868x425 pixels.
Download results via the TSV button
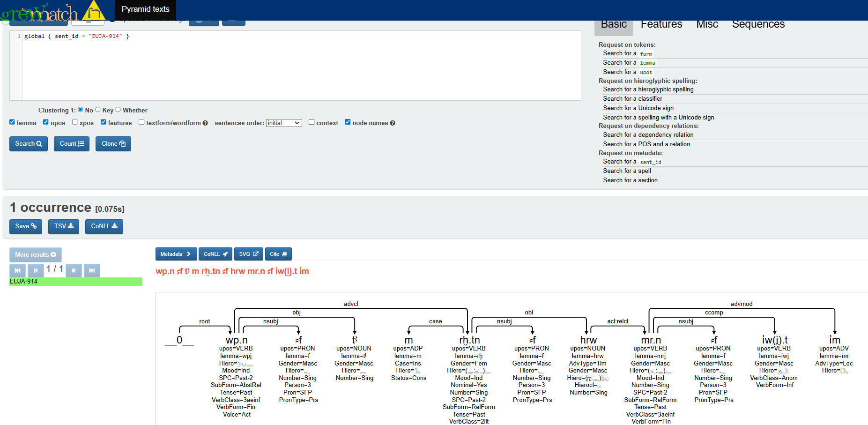64,226
